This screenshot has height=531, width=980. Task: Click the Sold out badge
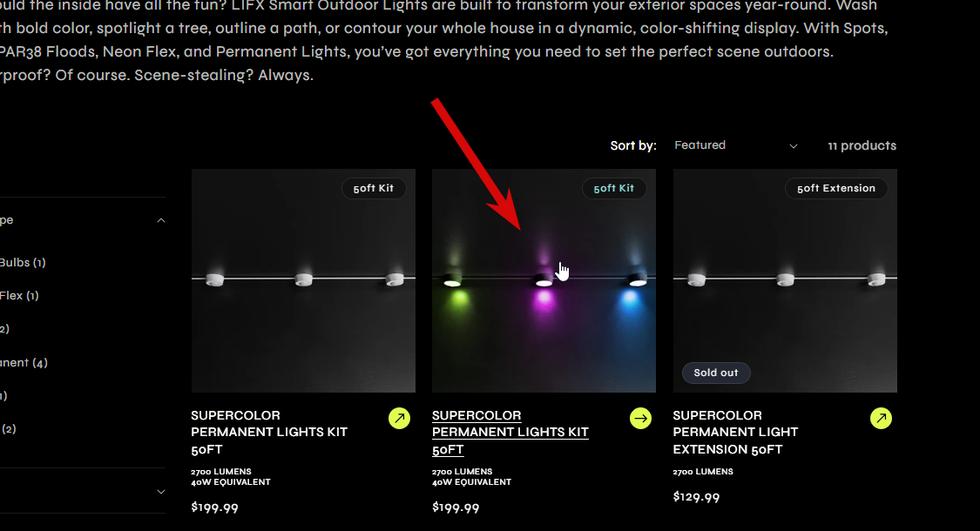(716, 373)
